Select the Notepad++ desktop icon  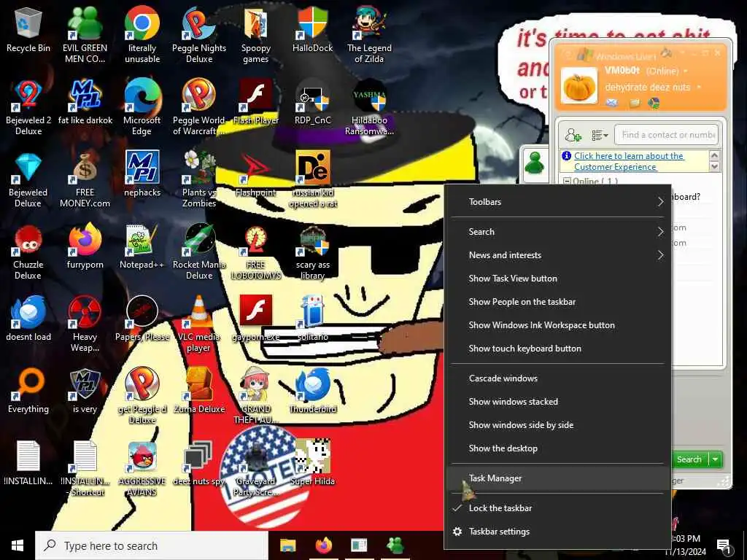pyautogui.click(x=142, y=246)
